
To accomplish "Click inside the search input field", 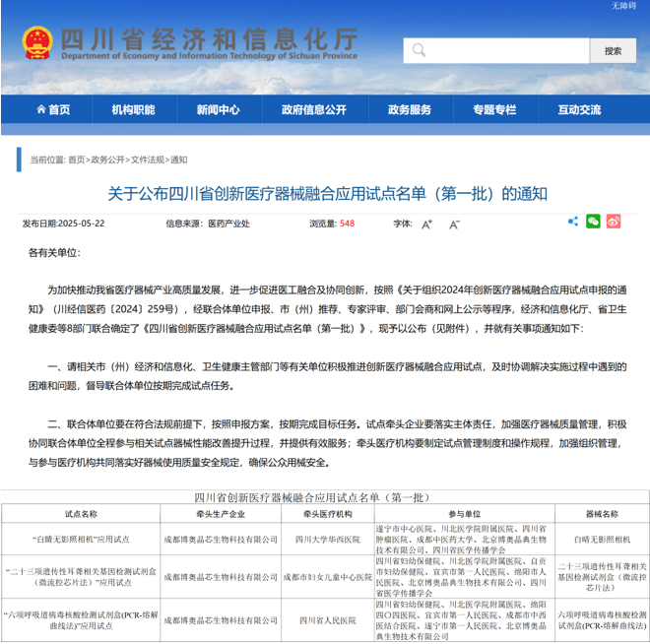I will pyautogui.click(x=496, y=50).
